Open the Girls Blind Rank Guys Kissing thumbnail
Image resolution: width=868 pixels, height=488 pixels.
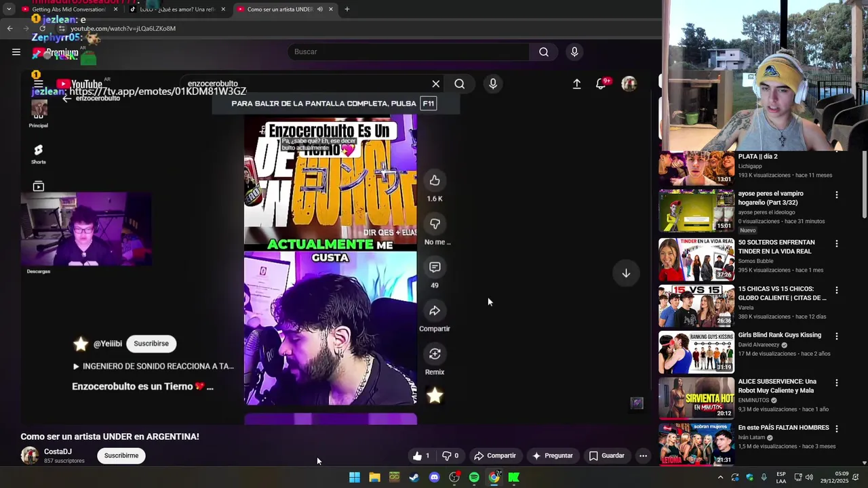pos(696,352)
